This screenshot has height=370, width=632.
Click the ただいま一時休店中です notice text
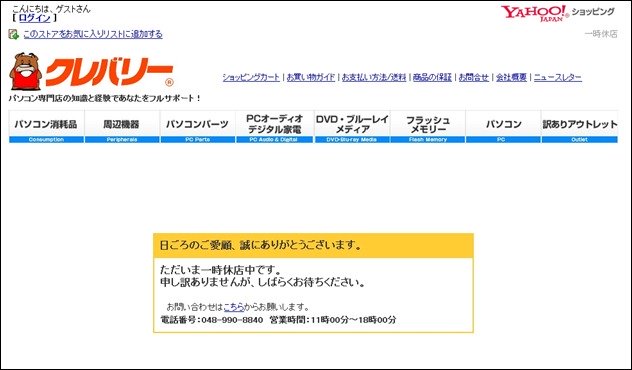coord(220,270)
